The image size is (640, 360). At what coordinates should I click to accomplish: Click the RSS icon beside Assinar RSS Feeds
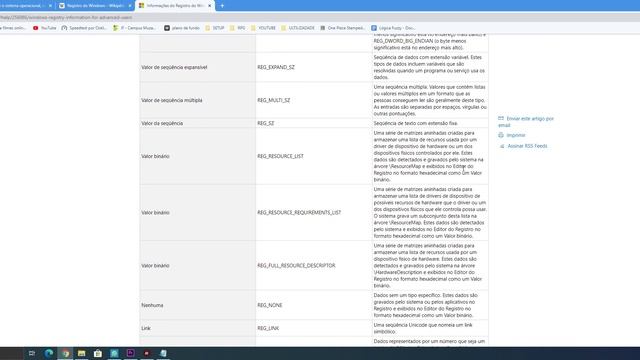[x=502, y=146]
